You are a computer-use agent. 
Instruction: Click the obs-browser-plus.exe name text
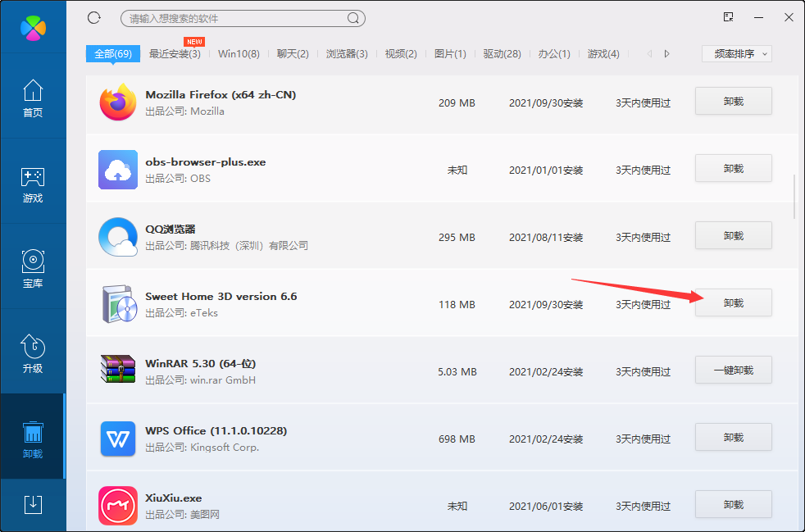[206, 162]
